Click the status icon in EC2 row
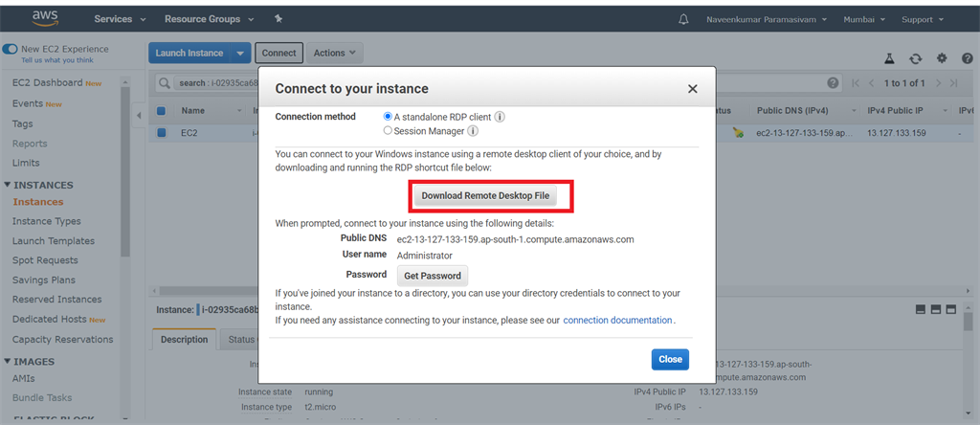This screenshot has width=980, height=425. [738, 132]
